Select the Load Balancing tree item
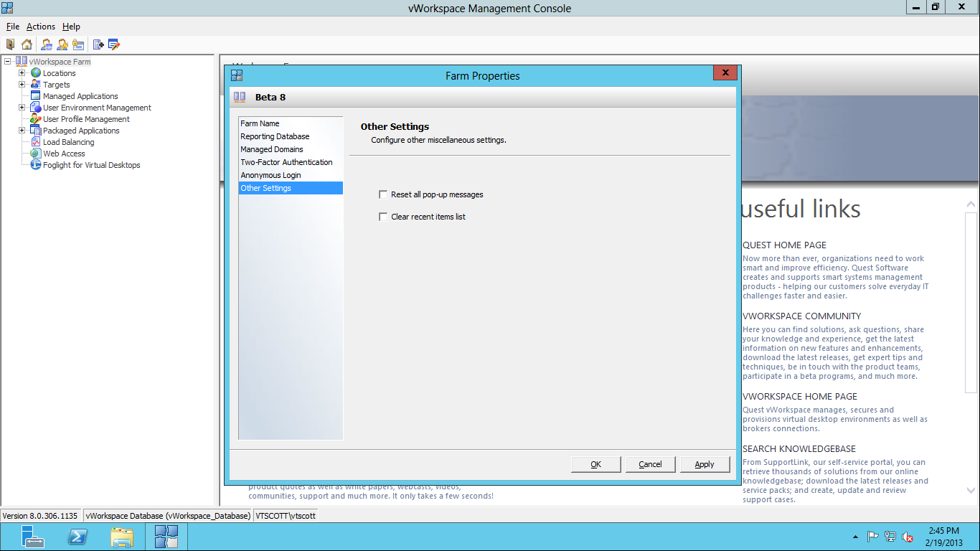This screenshot has height=551, width=980. pyautogui.click(x=68, y=142)
